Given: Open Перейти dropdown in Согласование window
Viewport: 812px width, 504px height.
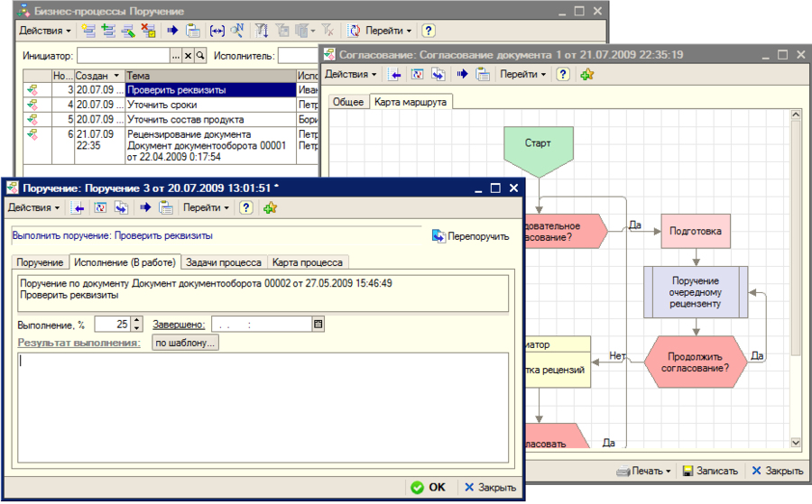Looking at the screenshot, I should click(522, 75).
